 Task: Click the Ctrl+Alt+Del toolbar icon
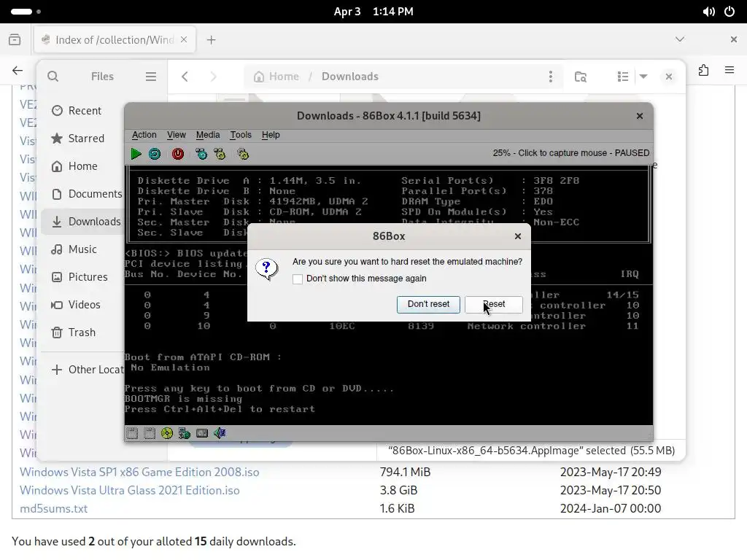[201, 154]
